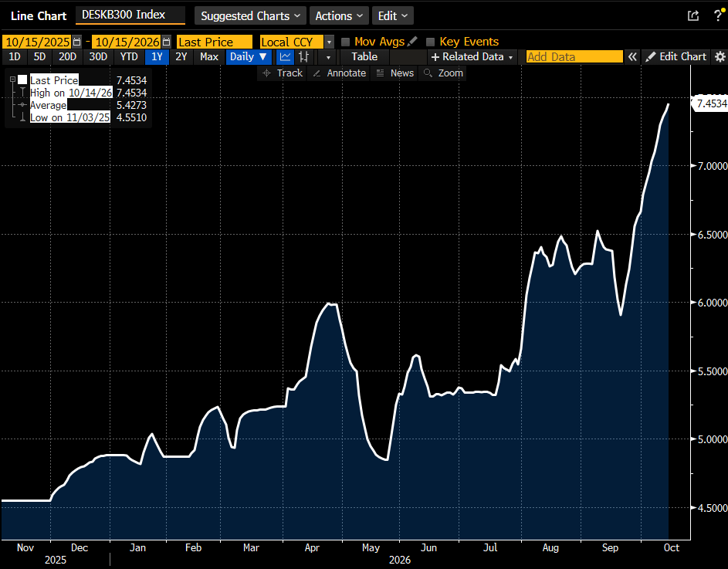Click the Edit Chart button
The height and width of the screenshot is (569, 728).
click(676, 56)
